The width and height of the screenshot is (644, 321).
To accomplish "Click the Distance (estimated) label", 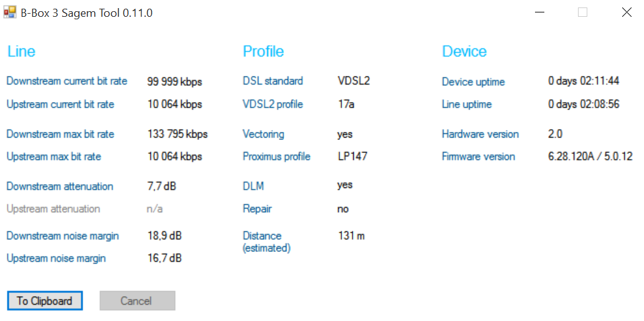I will 267,242.
